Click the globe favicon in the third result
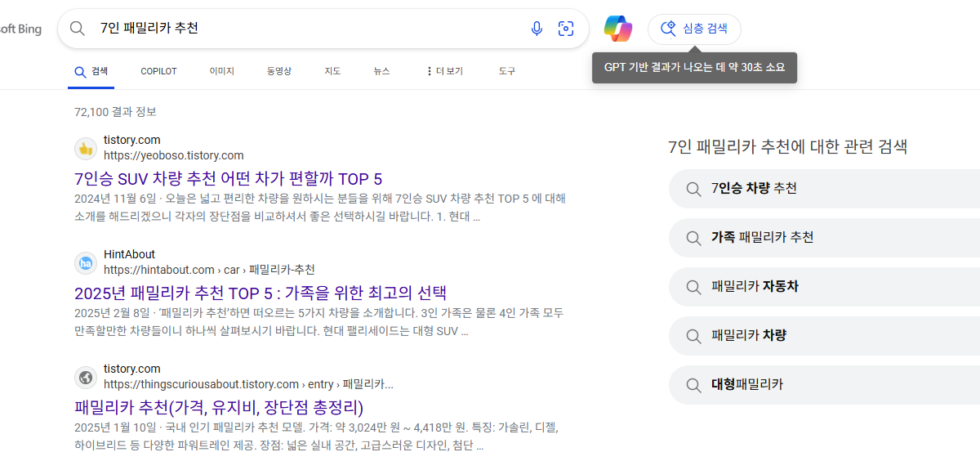The image size is (980, 470). click(86, 378)
